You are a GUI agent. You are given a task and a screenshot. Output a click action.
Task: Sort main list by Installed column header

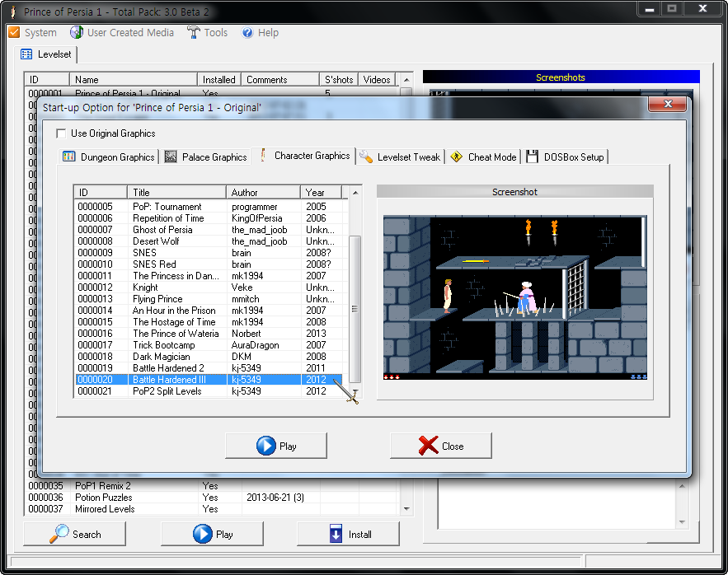tap(219, 80)
